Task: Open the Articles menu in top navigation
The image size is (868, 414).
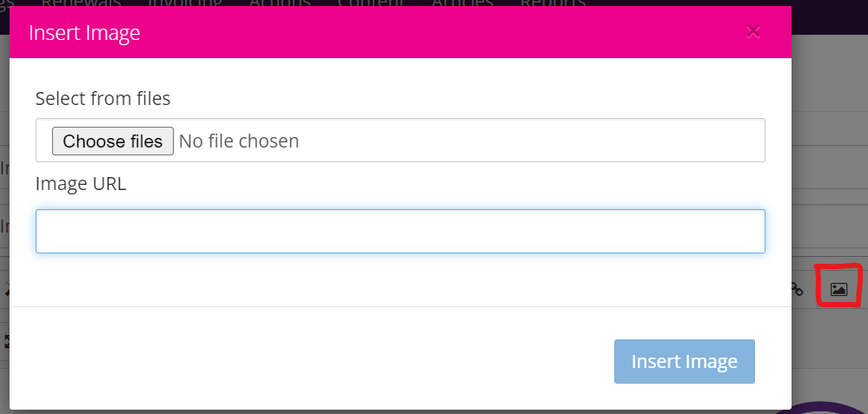Action: [x=461, y=3]
